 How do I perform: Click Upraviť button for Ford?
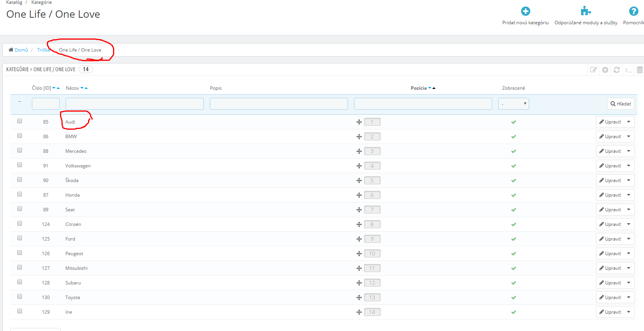coord(610,239)
